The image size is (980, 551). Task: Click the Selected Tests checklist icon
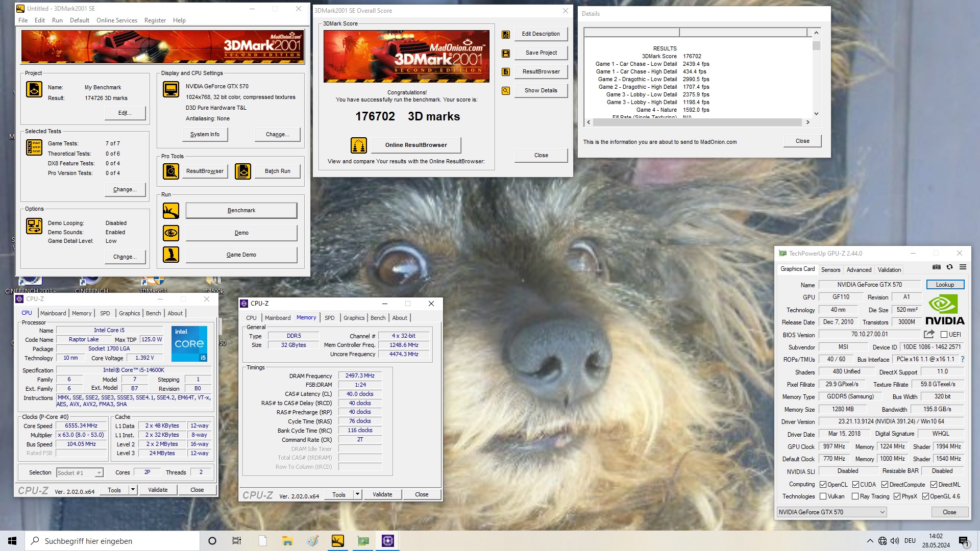pyautogui.click(x=34, y=147)
